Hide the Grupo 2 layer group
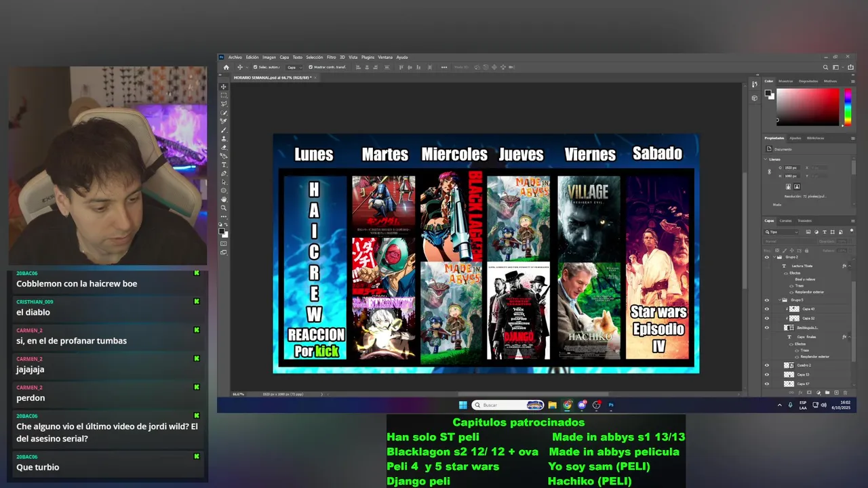The width and height of the screenshot is (868, 488). tap(767, 257)
